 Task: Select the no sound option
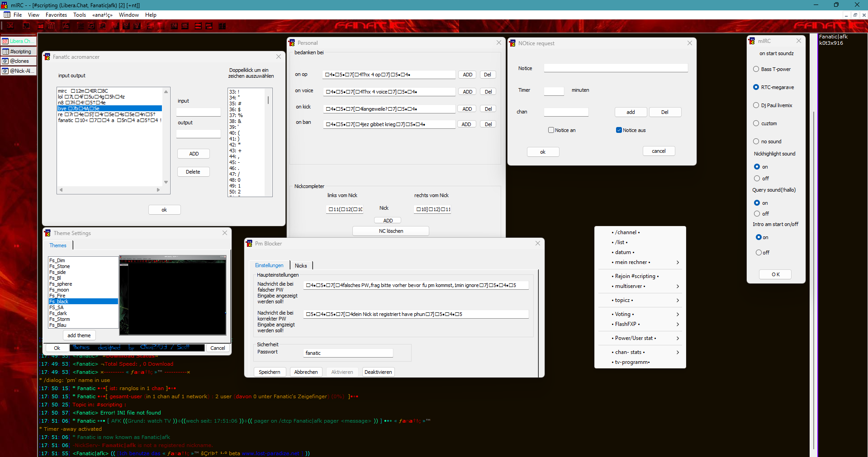[x=756, y=141]
